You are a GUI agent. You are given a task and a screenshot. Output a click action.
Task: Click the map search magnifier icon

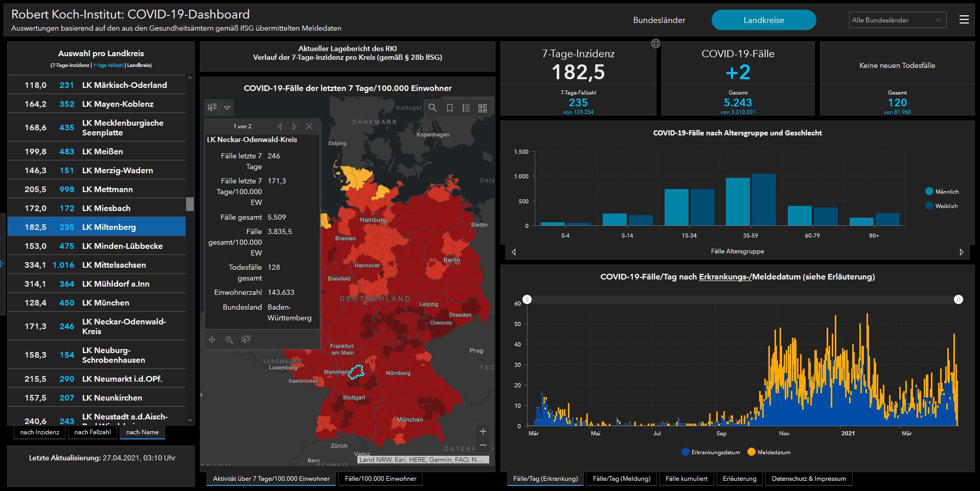432,108
